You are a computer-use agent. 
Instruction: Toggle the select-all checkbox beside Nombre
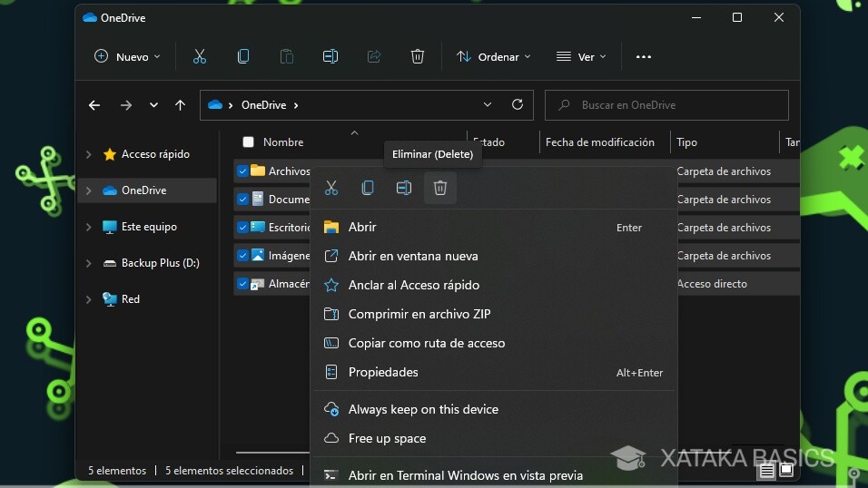[x=248, y=142]
